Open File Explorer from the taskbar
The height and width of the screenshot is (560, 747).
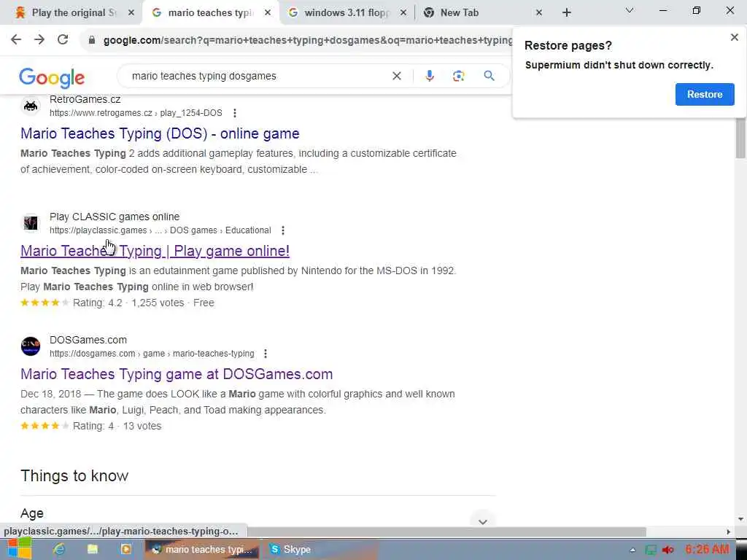[x=93, y=549]
